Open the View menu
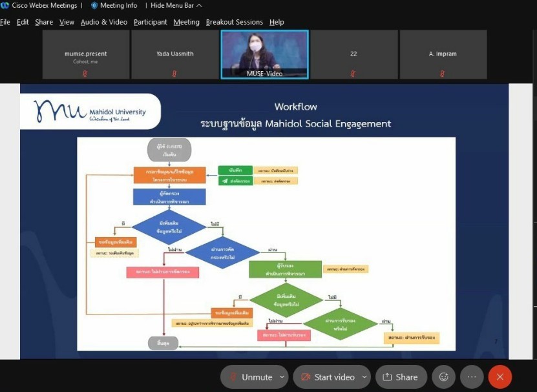Screen dimensions: 537x392 67,22
